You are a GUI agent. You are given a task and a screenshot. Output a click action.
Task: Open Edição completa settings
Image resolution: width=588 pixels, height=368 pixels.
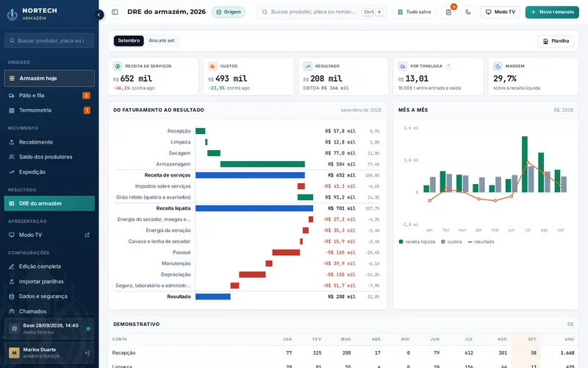click(49, 266)
